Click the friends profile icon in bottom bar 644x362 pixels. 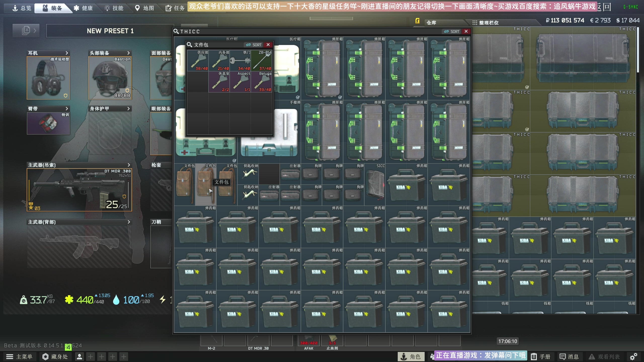pyautogui.click(x=79, y=356)
